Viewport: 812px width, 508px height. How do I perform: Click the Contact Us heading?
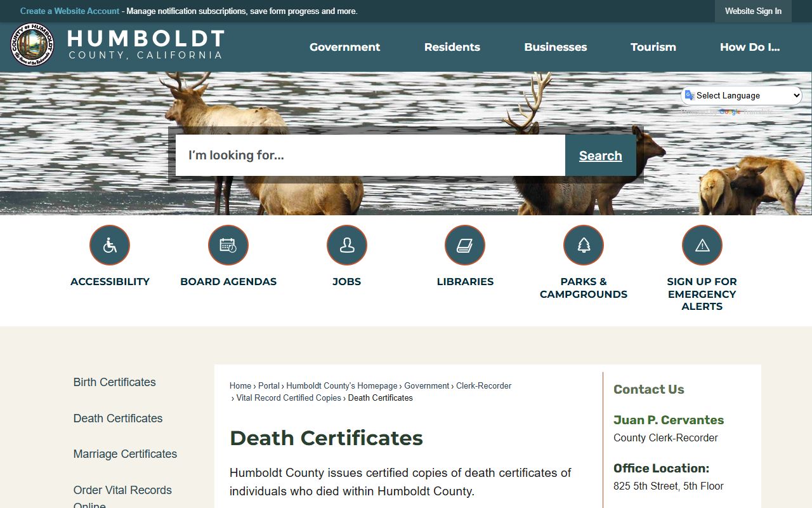click(x=649, y=390)
